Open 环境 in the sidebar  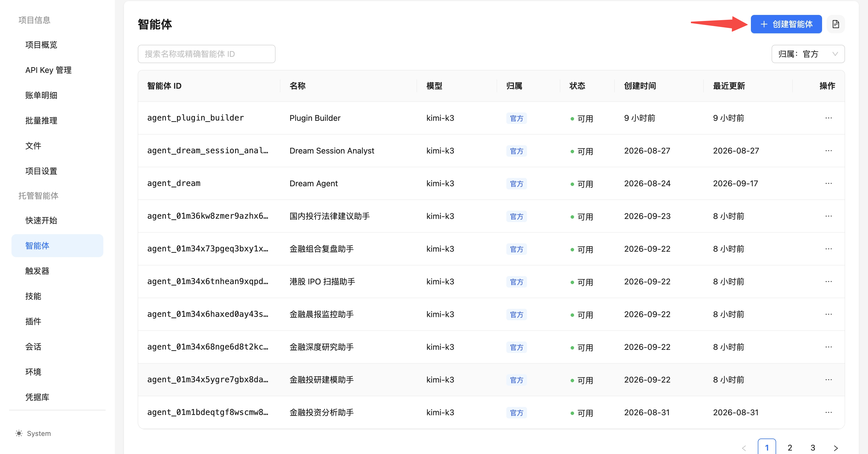pyautogui.click(x=33, y=372)
